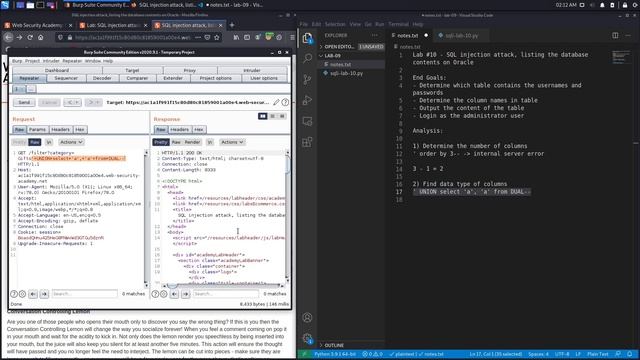The height and width of the screenshot is (360, 640).
Task: Toggle Raw view in the response editor
Action: click(x=176, y=142)
